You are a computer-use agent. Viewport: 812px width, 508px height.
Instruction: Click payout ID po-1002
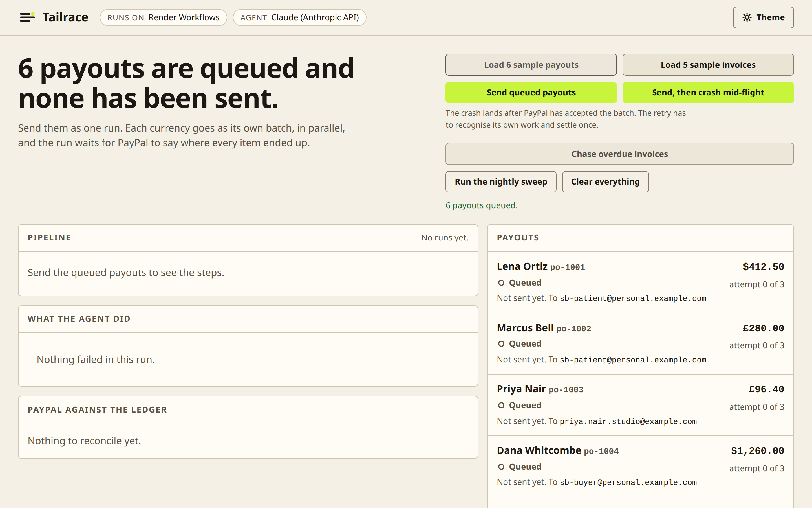(x=574, y=329)
